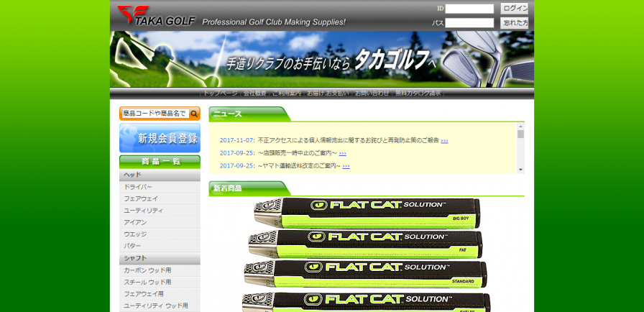Open 無料カタログ請求 navigation item
The width and height of the screenshot is (644, 312).
(x=418, y=93)
